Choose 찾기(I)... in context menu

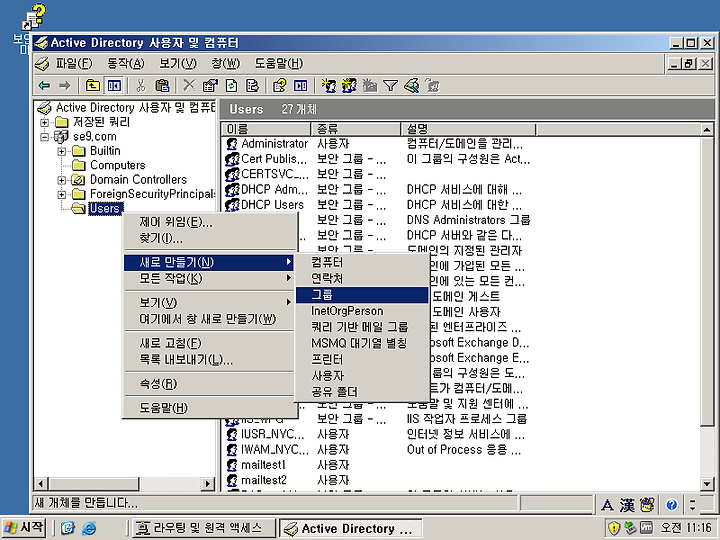(x=209, y=238)
